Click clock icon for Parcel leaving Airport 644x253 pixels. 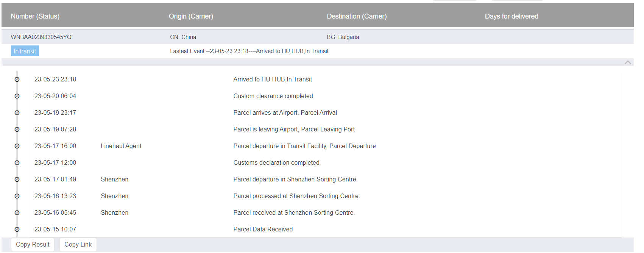(x=17, y=130)
